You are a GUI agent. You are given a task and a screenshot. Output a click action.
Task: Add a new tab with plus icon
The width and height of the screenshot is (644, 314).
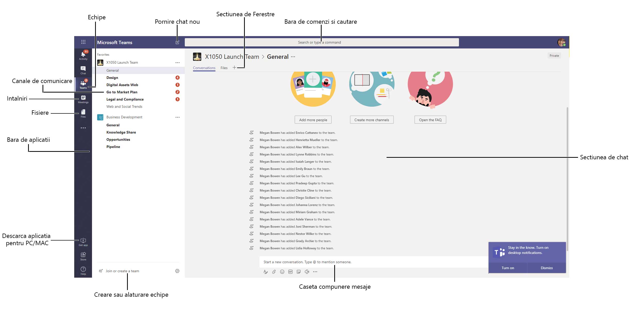click(234, 68)
